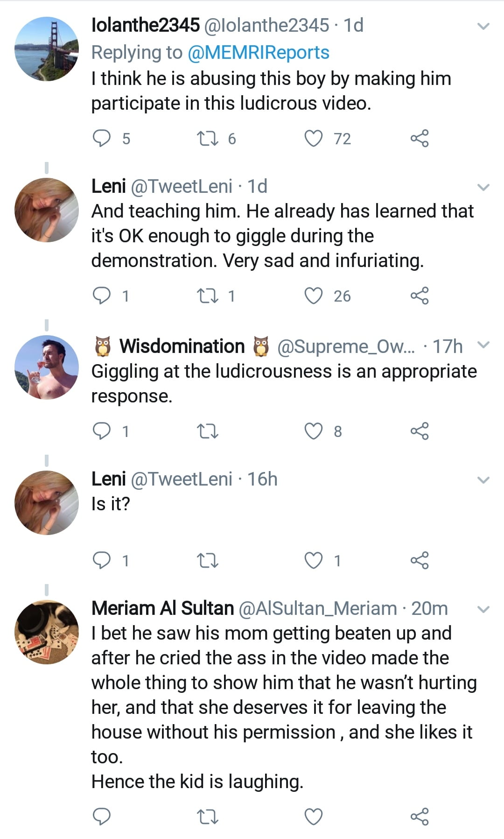Image resolution: width=504 pixels, height=839 pixels.
Task: View Iolanthe2345's Golden Gate bridge avatar
Action: point(47,49)
